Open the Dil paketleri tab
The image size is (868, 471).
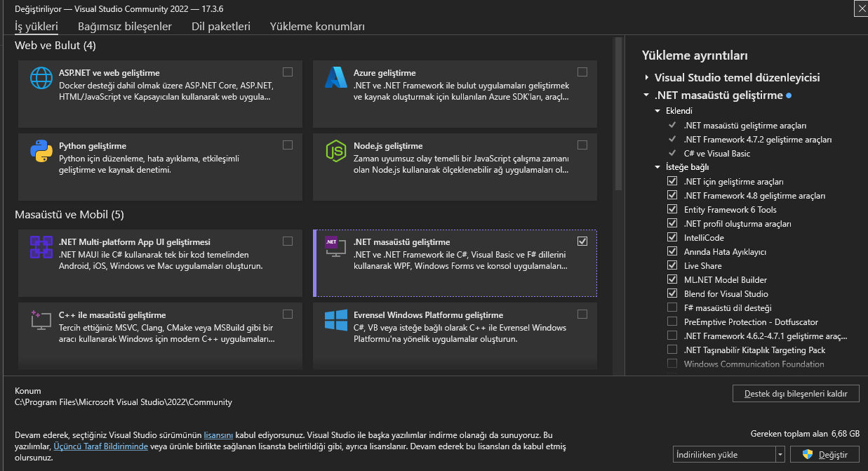(221, 27)
